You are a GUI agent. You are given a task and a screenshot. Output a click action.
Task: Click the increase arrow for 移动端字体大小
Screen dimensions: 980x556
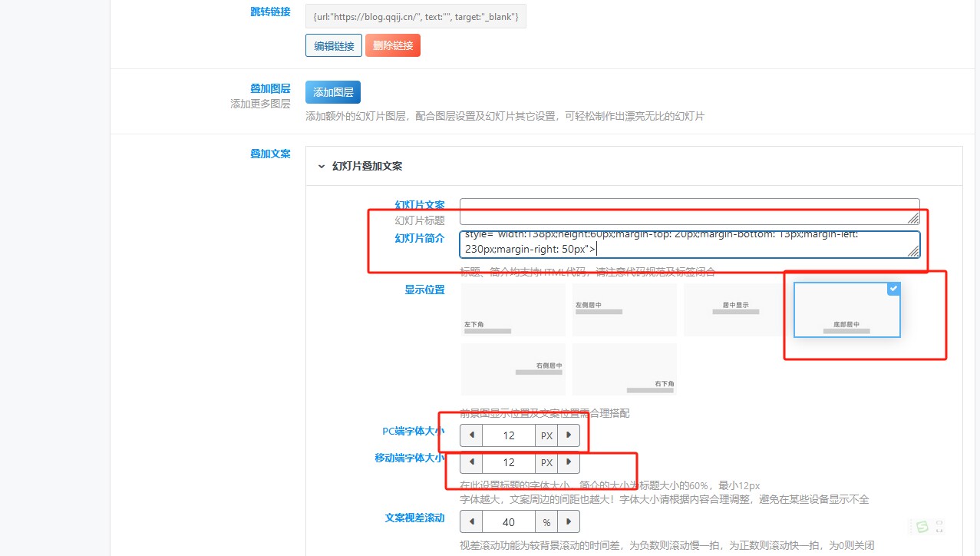coord(568,462)
